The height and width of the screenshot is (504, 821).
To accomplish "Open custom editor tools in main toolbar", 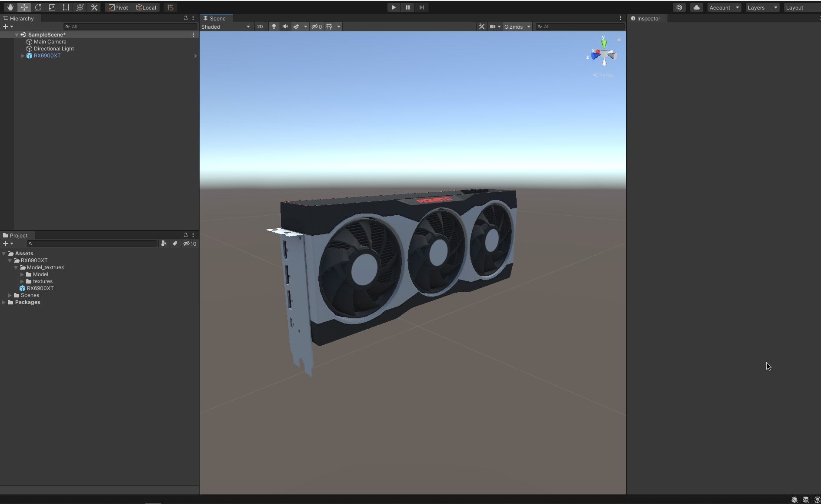I will coord(94,7).
